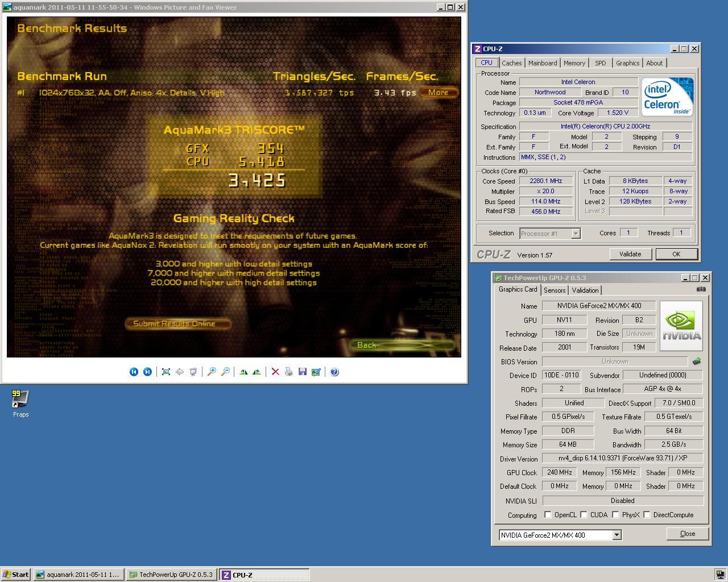This screenshot has width=728, height=582.
Task: Click the Specification field in CPU-Z
Action: tap(605, 126)
